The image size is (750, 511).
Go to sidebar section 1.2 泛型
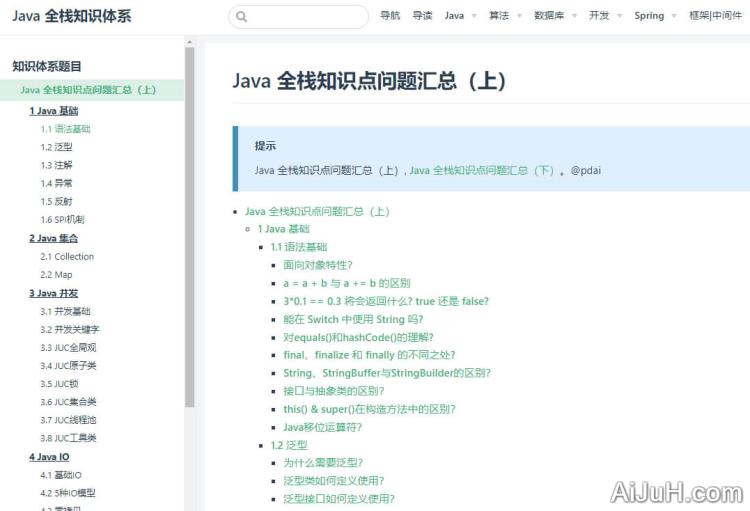pyautogui.click(x=56, y=147)
